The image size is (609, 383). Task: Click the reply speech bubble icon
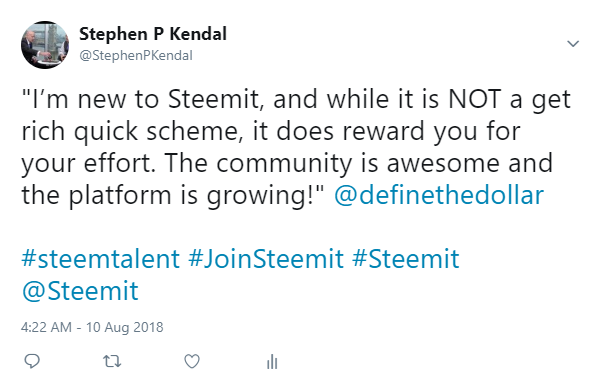click(32, 361)
